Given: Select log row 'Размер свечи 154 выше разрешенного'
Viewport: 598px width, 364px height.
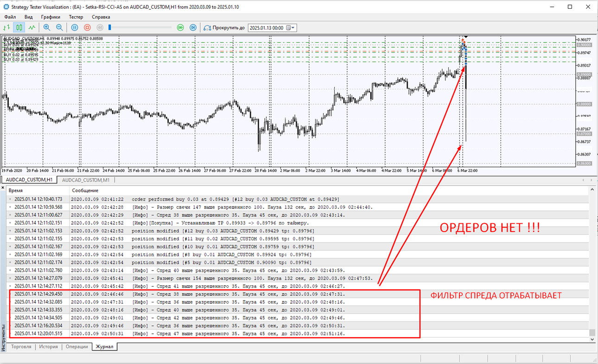Looking at the screenshot, I should click(298, 278).
